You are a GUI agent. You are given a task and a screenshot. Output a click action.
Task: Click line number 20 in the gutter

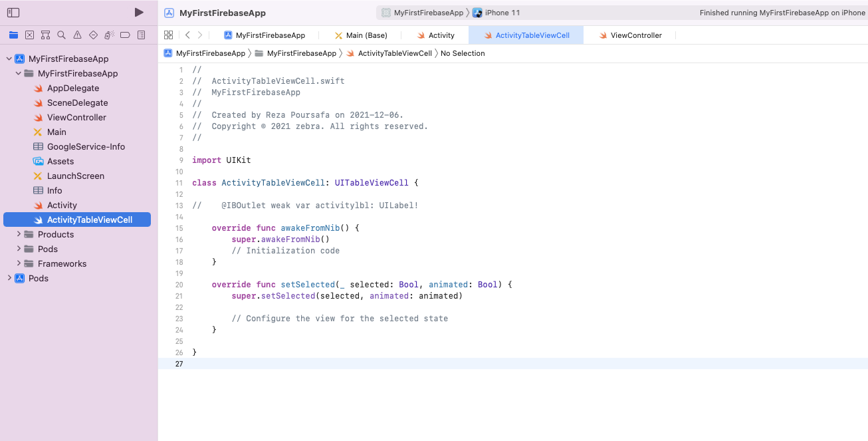click(x=179, y=285)
